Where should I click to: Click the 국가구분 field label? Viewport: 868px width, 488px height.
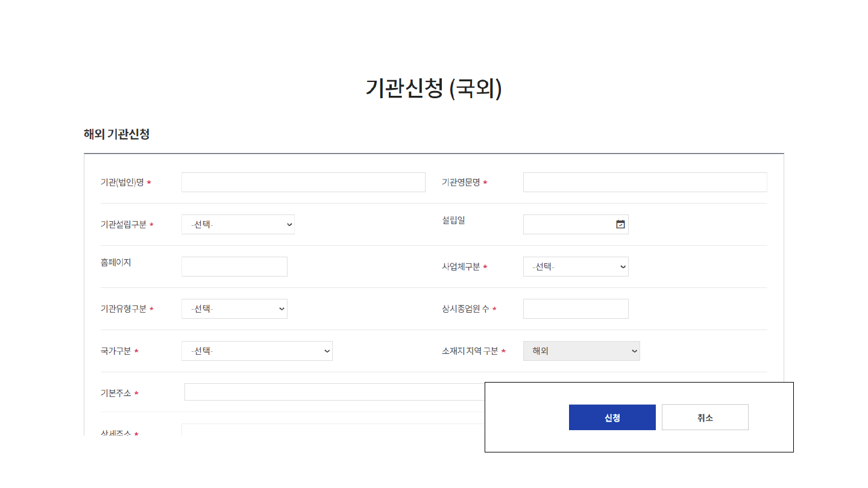pyautogui.click(x=116, y=351)
